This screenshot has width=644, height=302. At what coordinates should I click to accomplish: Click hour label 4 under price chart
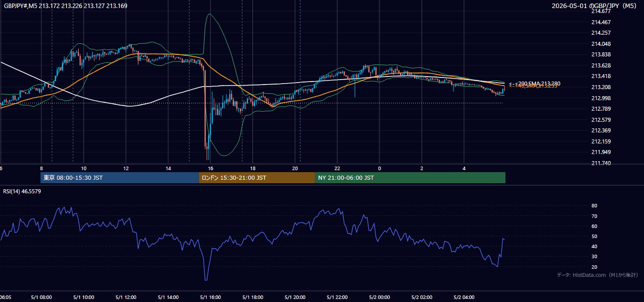[x=465, y=168]
